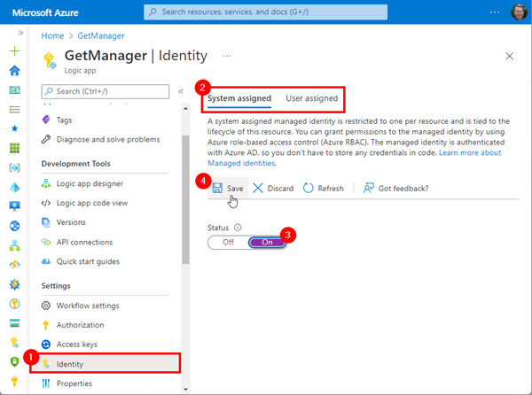The width and height of the screenshot is (532, 395).
Task: Open the ellipsis menu beside Identity title
Action: pyautogui.click(x=227, y=56)
